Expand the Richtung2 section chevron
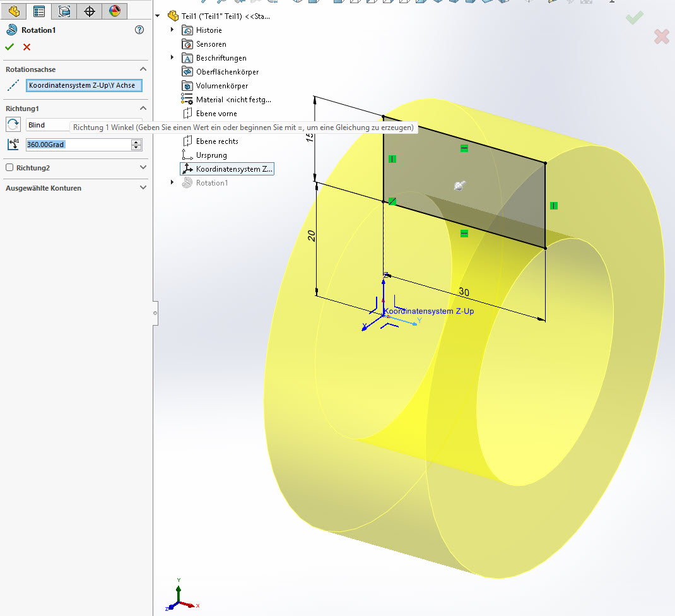This screenshot has width=675, height=616. pyautogui.click(x=143, y=167)
